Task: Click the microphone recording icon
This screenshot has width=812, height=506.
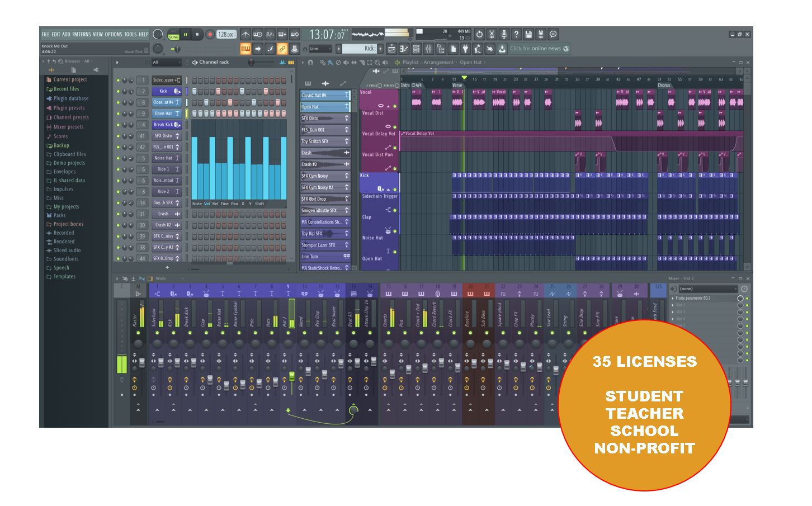Action: tap(504, 35)
